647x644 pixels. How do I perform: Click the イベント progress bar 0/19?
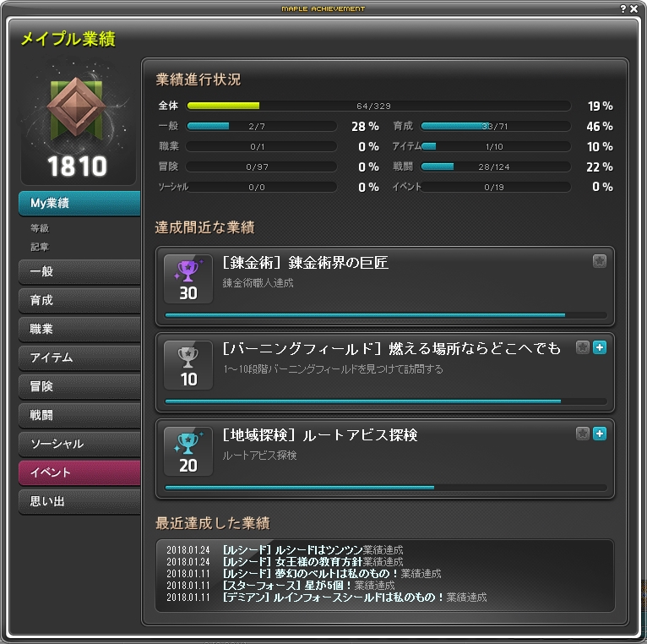[496, 187]
